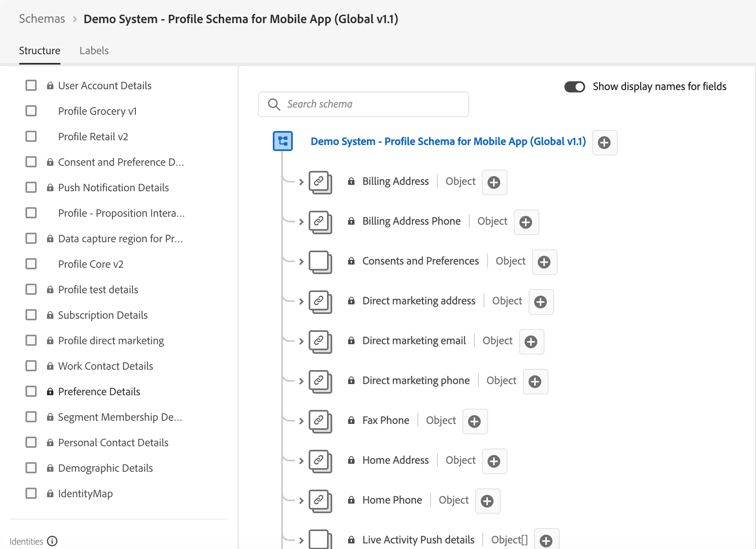Click plus icon for Direct marketing phone
Viewport: 756px width, 549px height.
pyautogui.click(x=535, y=382)
